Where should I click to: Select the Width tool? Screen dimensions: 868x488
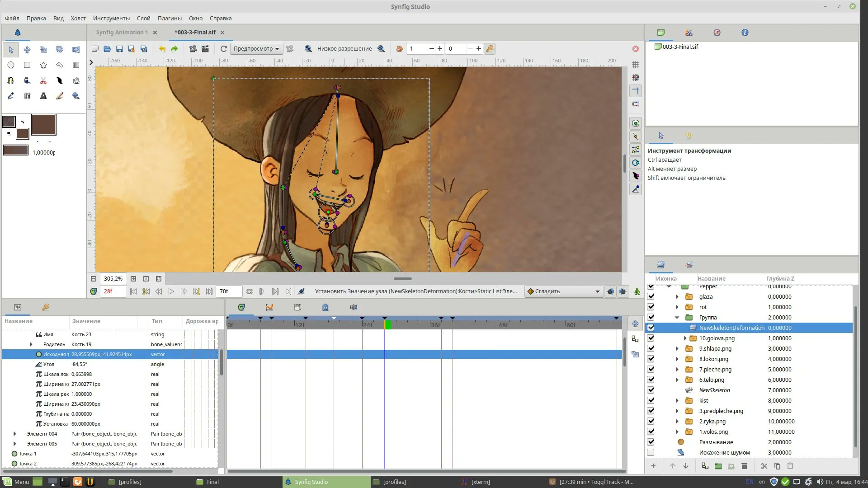60,80
